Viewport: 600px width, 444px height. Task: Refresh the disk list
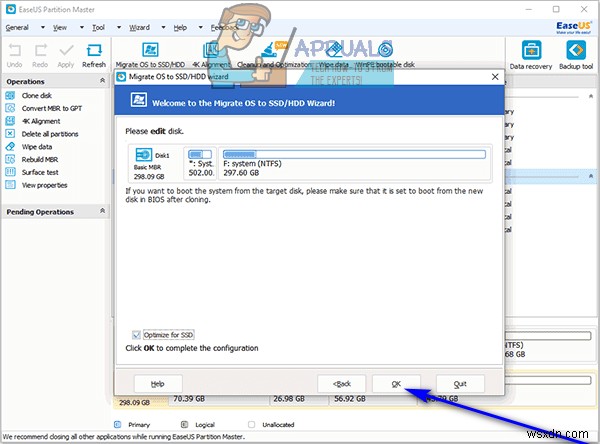(94, 56)
